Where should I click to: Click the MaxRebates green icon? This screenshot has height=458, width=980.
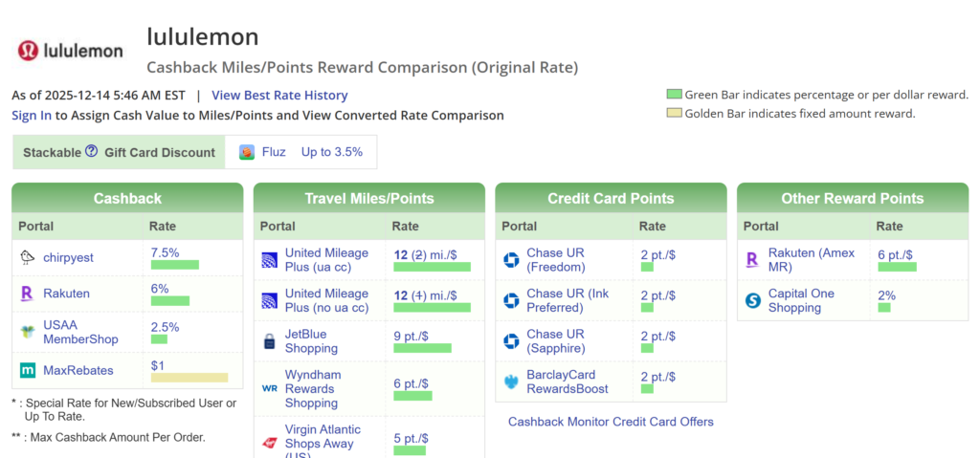(x=28, y=370)
